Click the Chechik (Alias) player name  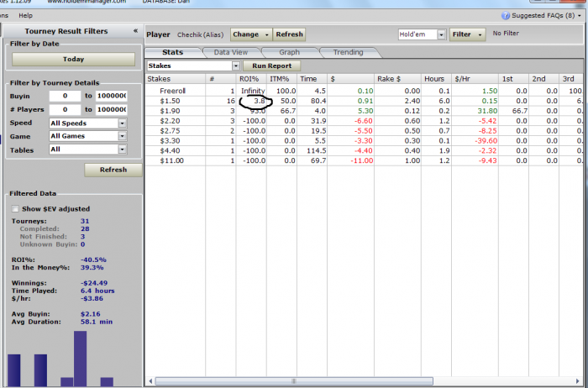200,35
